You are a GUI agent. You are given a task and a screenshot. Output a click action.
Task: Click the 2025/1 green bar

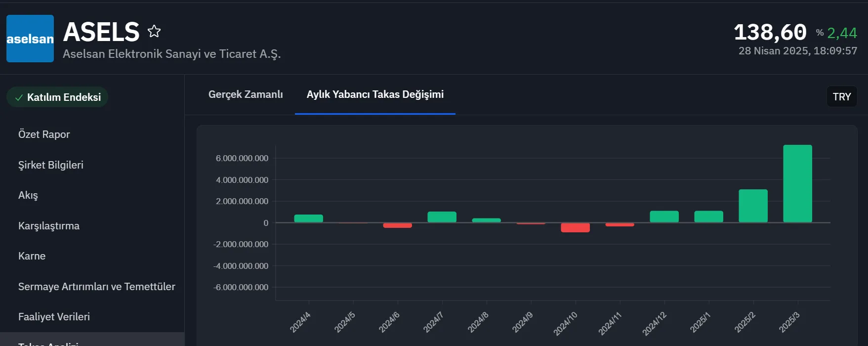click(x=709, y=216)
